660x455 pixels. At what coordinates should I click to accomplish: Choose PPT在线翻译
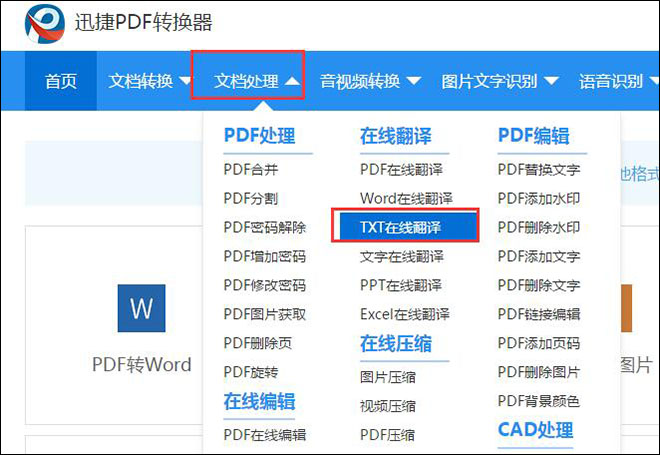(401, 285)
